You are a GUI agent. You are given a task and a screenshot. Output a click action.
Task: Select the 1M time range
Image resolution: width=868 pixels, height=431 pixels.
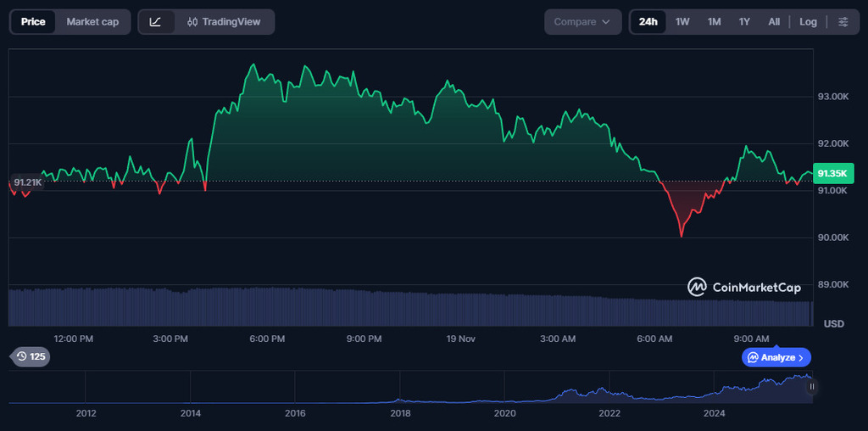point(714,22)
